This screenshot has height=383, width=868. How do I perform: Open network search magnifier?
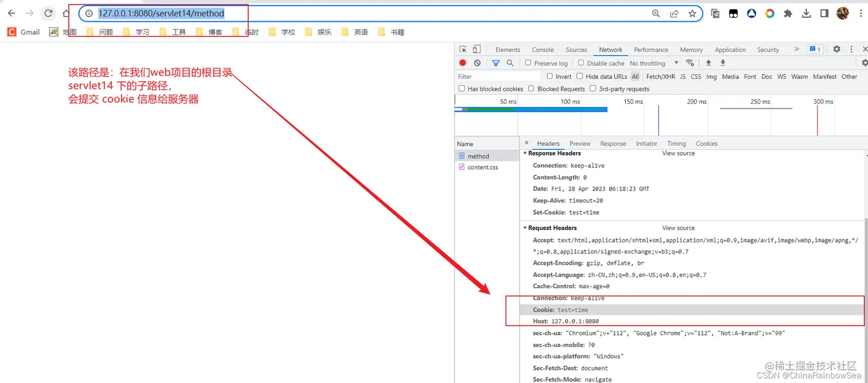click(x=510, y=63)
